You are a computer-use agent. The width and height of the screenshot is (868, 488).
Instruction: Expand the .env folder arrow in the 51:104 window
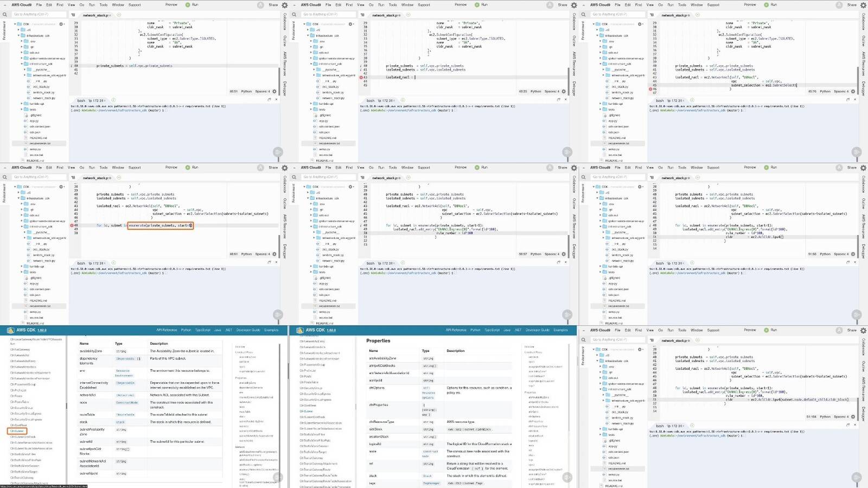click(601, 367)
